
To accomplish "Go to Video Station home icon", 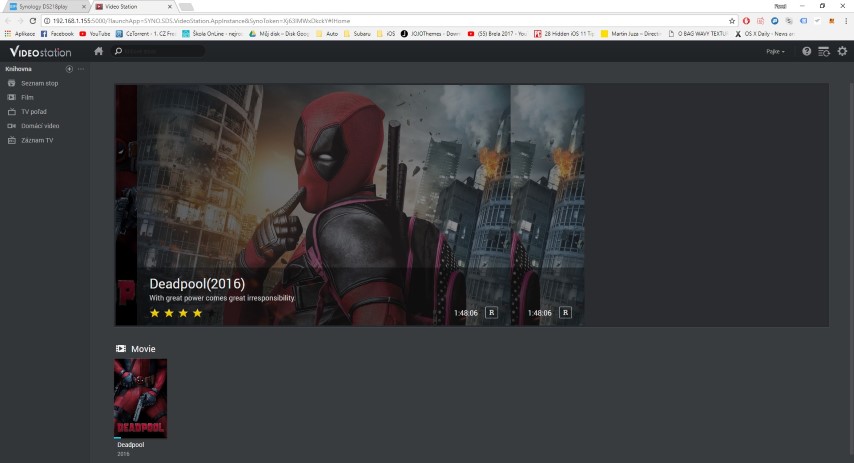I will [99, 51].
